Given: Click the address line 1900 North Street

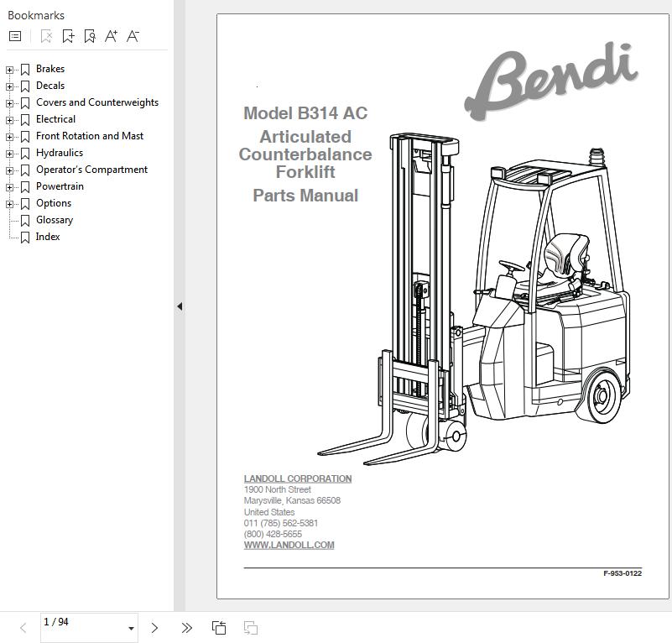Looking at the screenshot, I should [278, 489].
